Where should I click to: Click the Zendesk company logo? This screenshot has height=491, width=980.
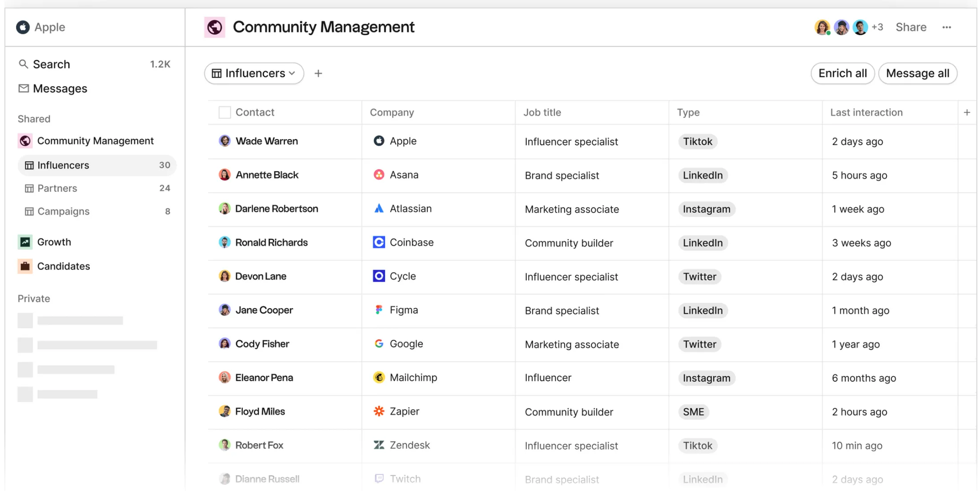click(379, 445)
